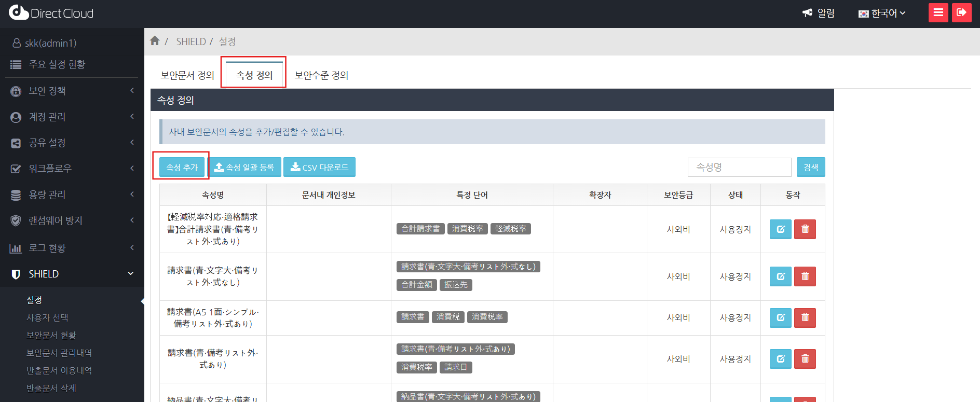
Task: Click the 속성 추가 button
Action: [182, 167]
